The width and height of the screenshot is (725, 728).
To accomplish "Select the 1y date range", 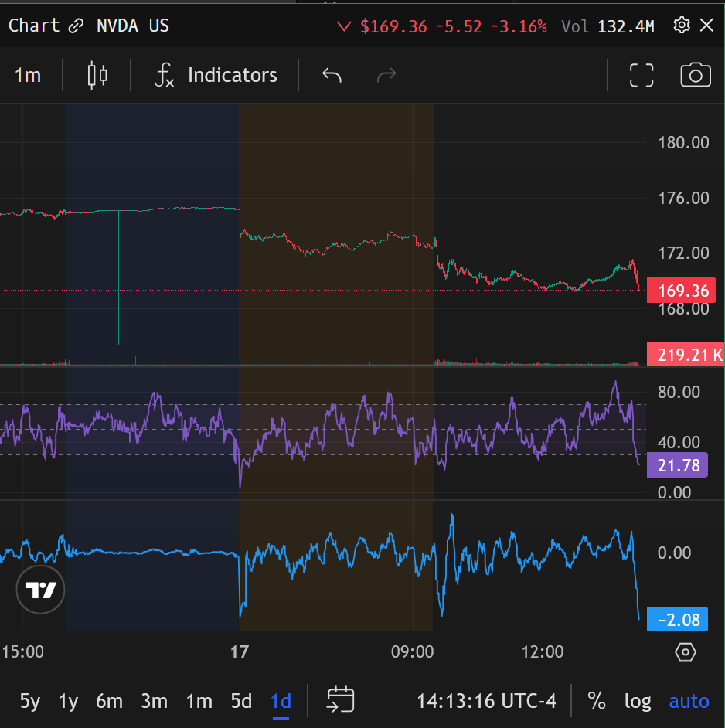I will coord(68,701).
